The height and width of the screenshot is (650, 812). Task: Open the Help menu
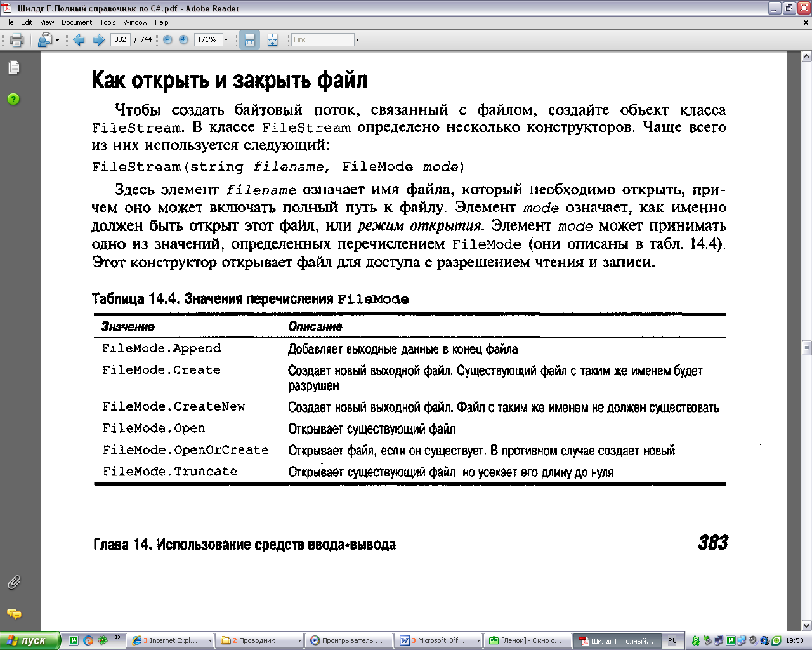(162, 22)
